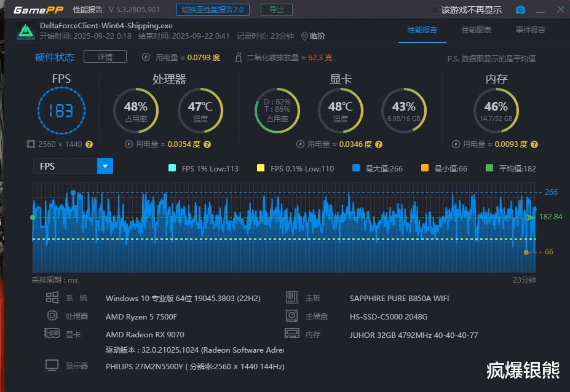Click the 0.0793 度 total power value
Viewport: 570px width, 392px height.
click(204, 57)
